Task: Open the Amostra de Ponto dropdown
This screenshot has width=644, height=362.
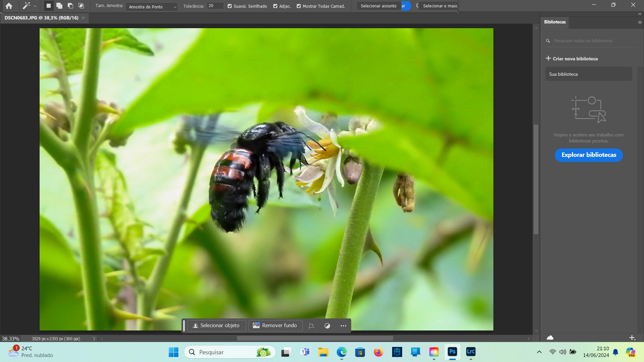Action: (152, 7)
